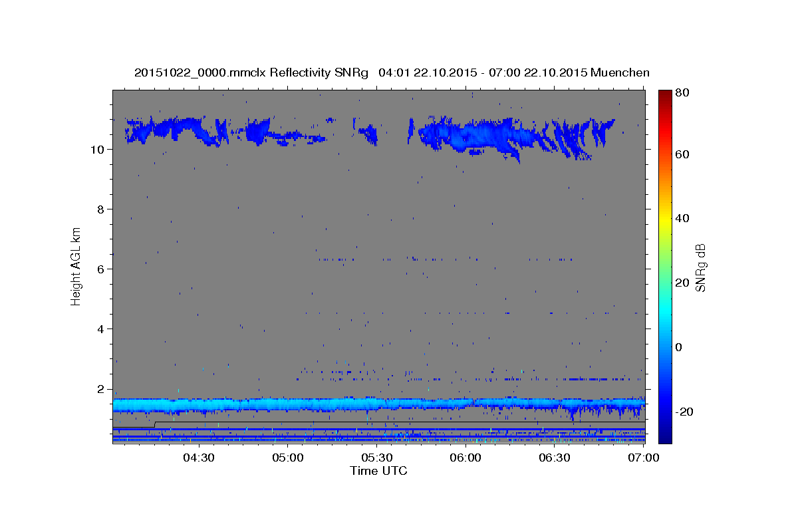Click the dark red top of the colorbar
Image resolution: width=798 pixels, height=532 pixels.
(x=665, y=93)
